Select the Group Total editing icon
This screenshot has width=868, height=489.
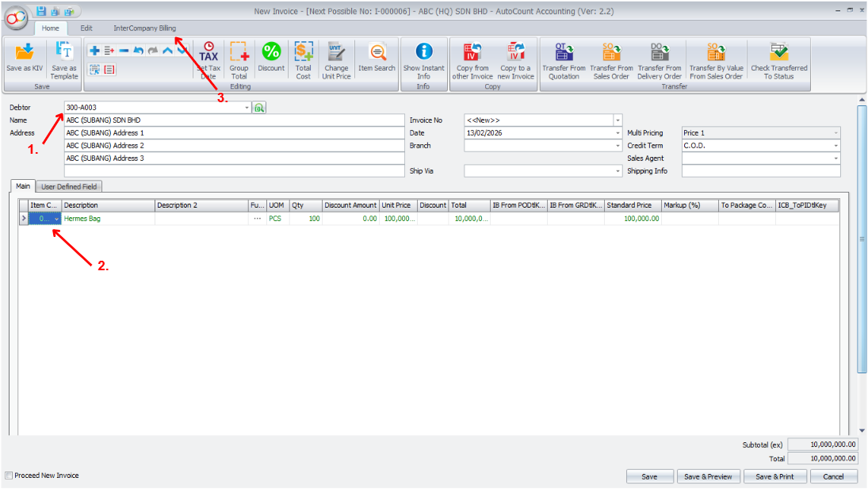tap(239, 55)
